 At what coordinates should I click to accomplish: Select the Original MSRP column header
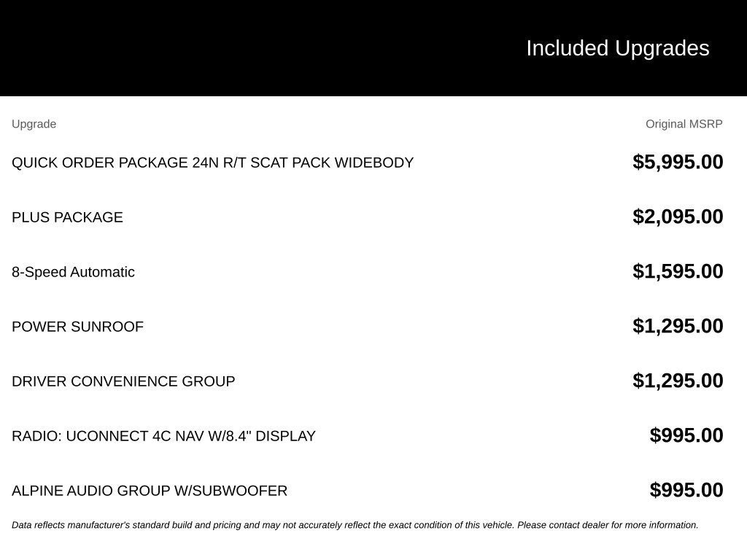pyautogui.click(x=684, y=124)
